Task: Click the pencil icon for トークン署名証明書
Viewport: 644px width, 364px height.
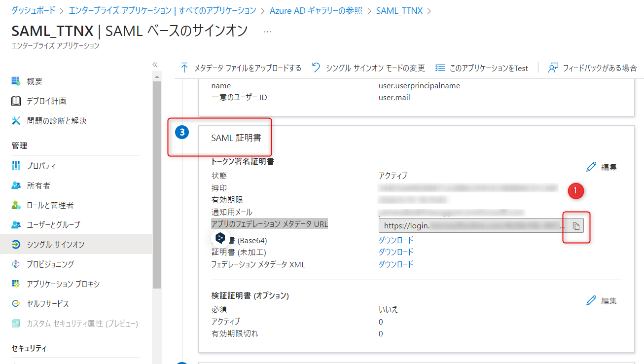Action: 591,167
